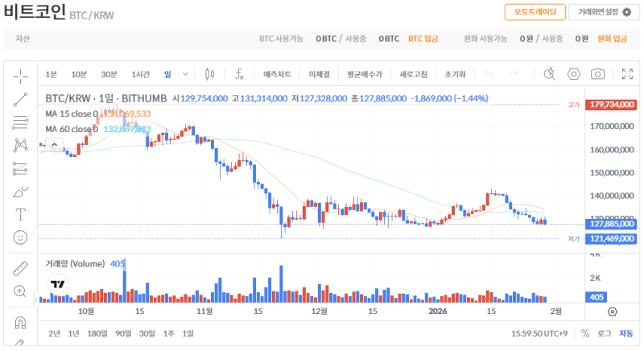Open the fx indicators menu

(239, 74)
